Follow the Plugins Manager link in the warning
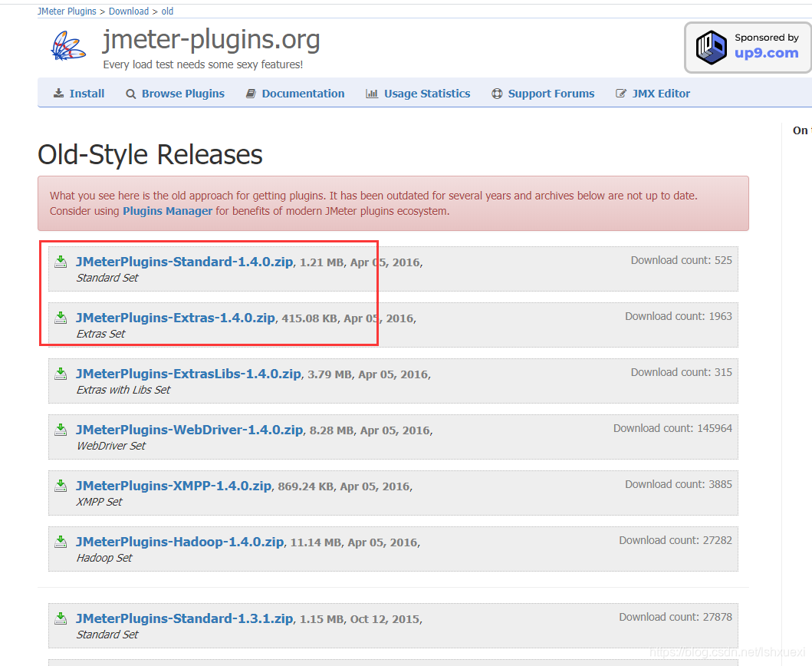812x666 pixels. (x=167, y=211)
